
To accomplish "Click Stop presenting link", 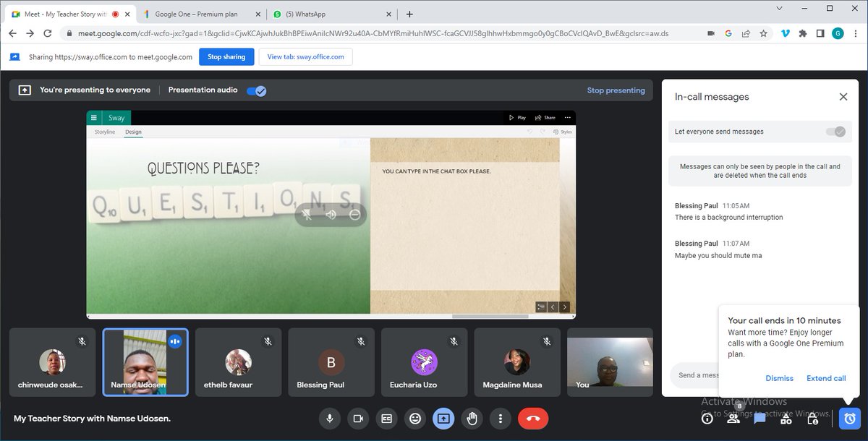I will (x=616, y=90).
